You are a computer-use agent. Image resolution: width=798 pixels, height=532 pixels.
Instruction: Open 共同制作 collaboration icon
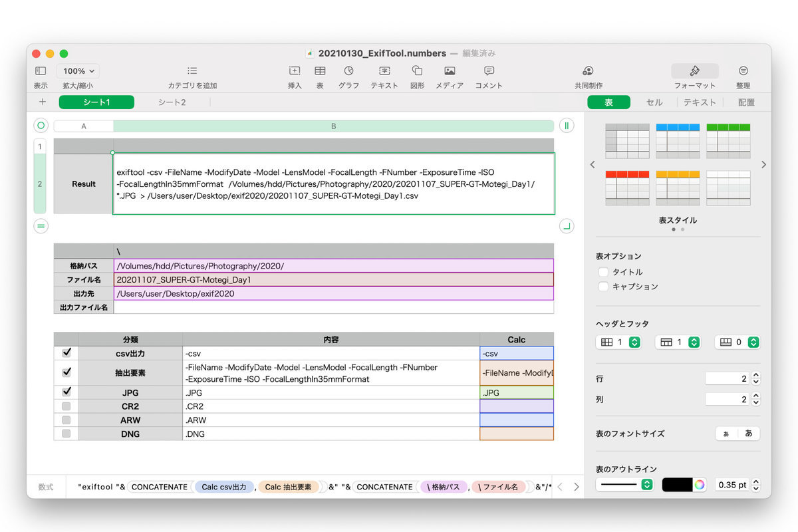588,70
